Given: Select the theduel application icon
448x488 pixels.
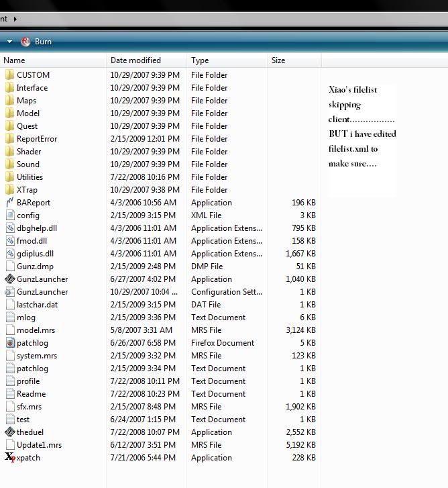Looking at the screenshot, I should (10, 432).
